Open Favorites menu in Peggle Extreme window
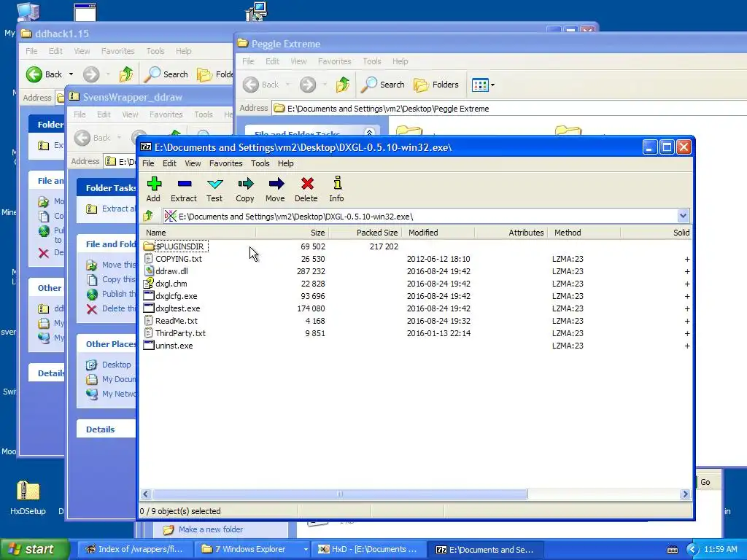Screen dimensions: 747x560 [334, 61]
